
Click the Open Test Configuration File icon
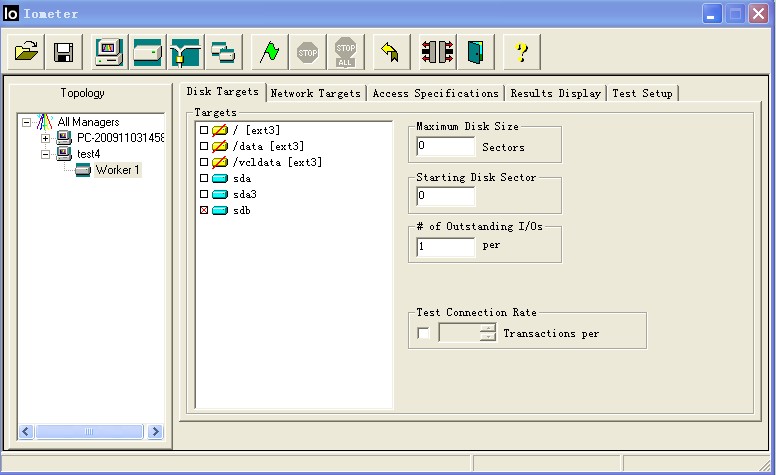pyautogui.click(x=27, y=51)
